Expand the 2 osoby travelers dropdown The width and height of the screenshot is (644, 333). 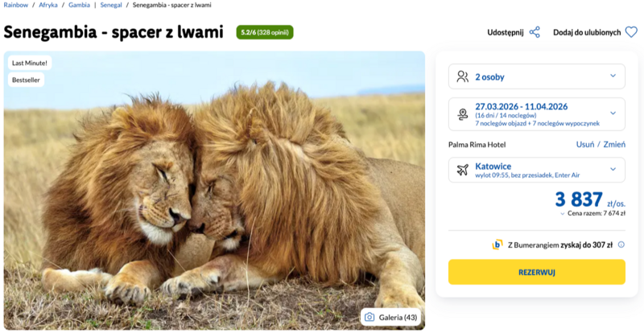613,76
